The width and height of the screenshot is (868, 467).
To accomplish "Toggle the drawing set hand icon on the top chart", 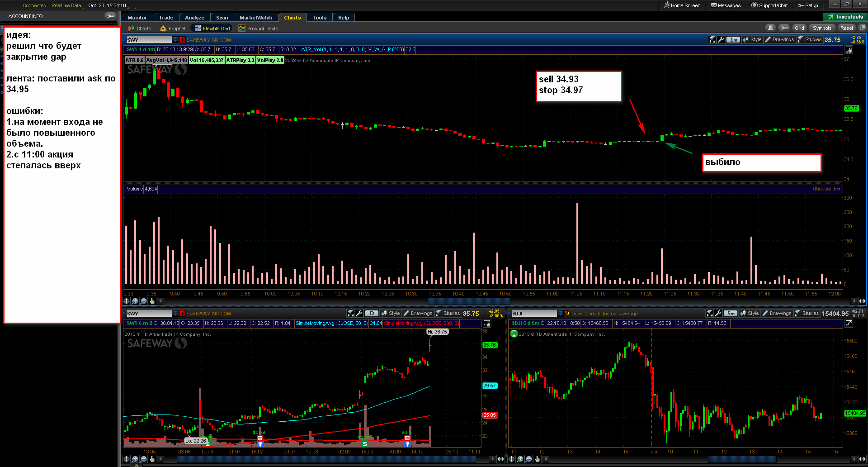I will click(849, 50).
